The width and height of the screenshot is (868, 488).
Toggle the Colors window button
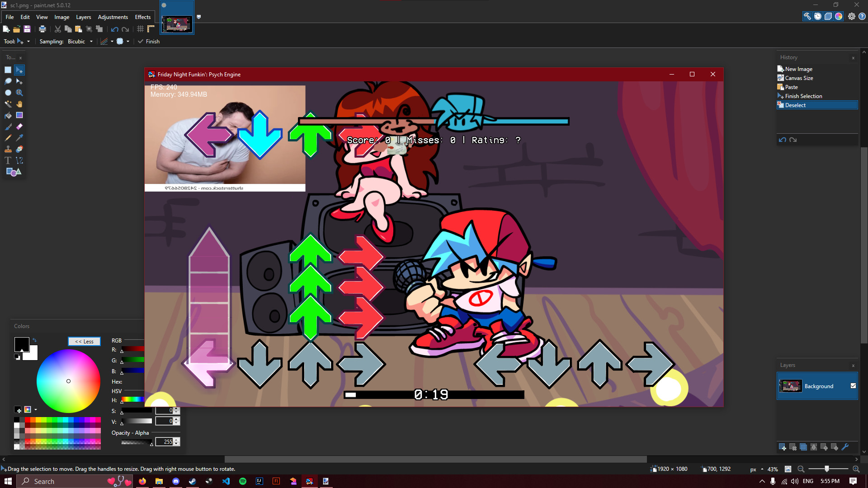pos(839,16)
